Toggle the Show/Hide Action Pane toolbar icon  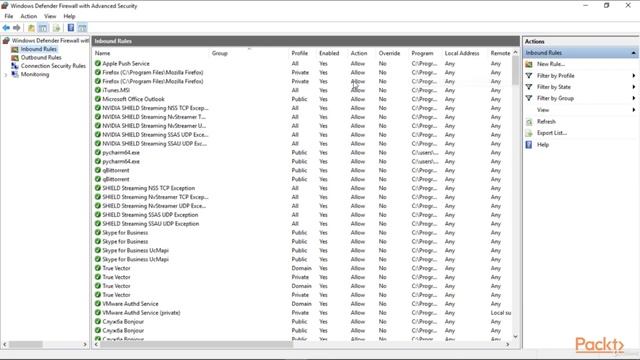[82, 28]
